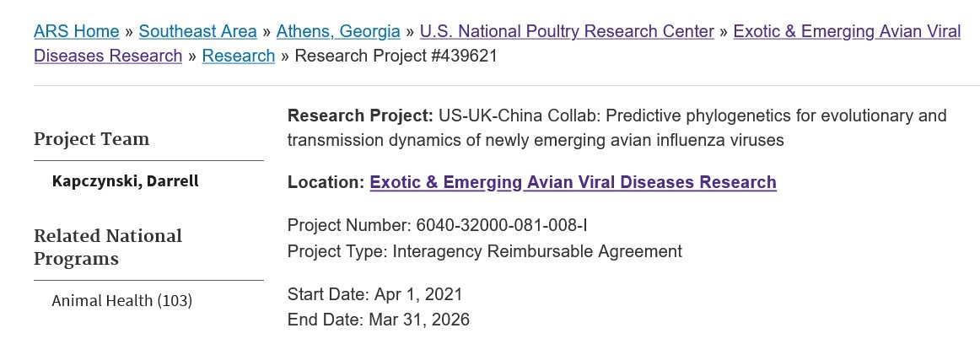This screenshot has width=980, height=344.
Task: Open the Athens, Georgia breadcrumb link
Action: click(338, 31)
